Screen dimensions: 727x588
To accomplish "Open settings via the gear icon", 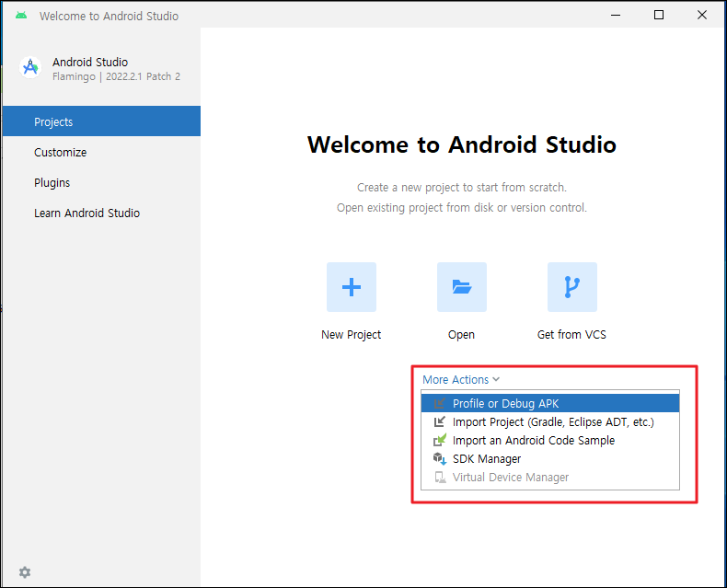I will (x=25, y=572).
